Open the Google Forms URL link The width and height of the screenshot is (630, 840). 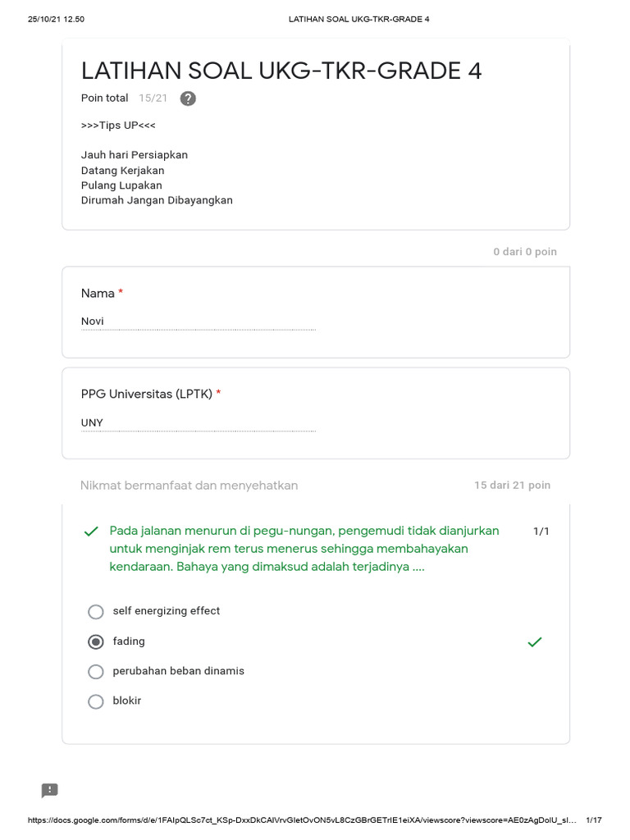pyautogui.click(x=304, y=820)
